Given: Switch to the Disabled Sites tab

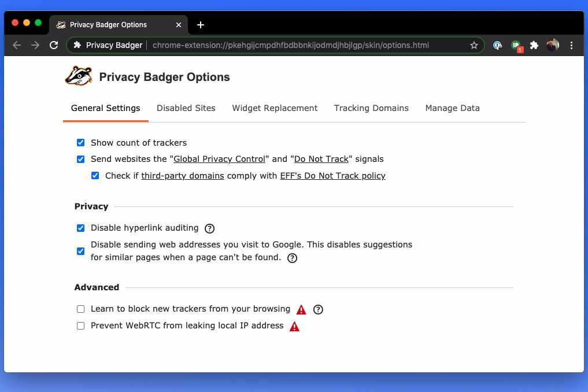Looking at the screenshot, I should (x=186, y=109).
